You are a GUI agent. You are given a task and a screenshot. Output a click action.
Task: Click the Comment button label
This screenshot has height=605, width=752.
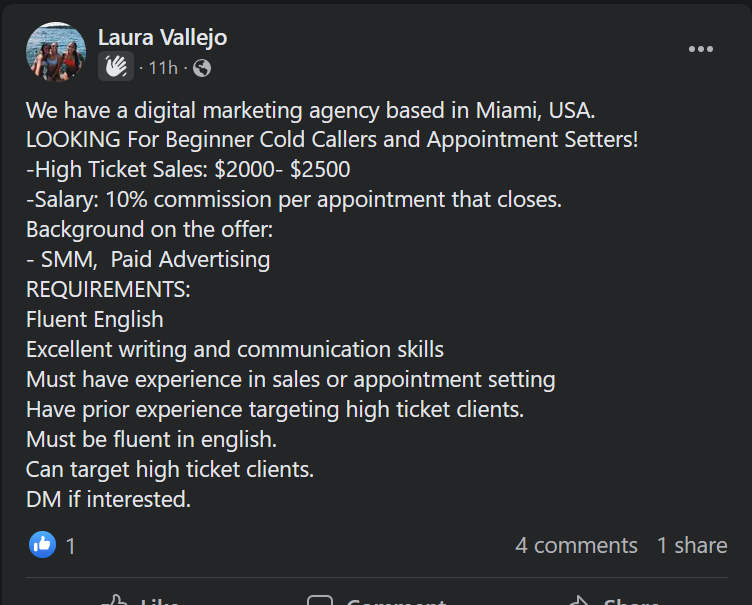pyautogui.click(x=397, y=601)
